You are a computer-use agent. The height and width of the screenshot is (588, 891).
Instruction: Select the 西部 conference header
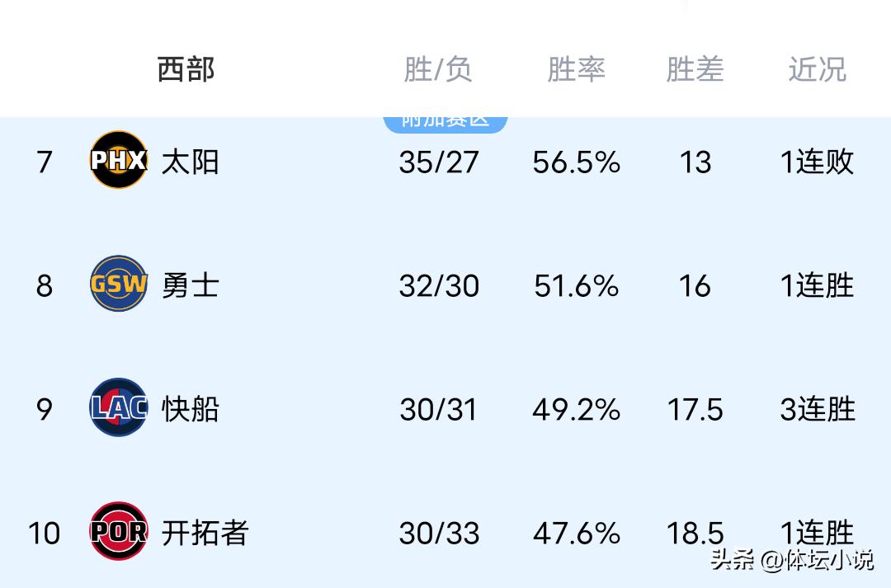[x=186, y=69]
